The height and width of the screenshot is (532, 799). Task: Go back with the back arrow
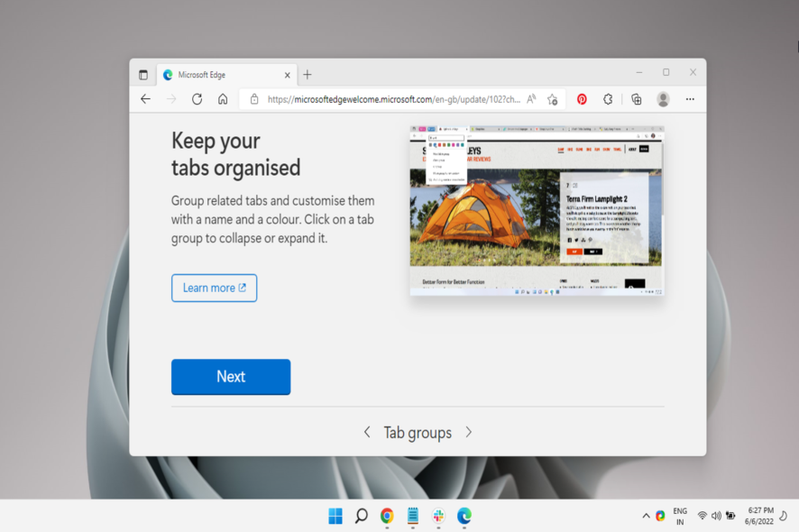click(x=146, y=99)
